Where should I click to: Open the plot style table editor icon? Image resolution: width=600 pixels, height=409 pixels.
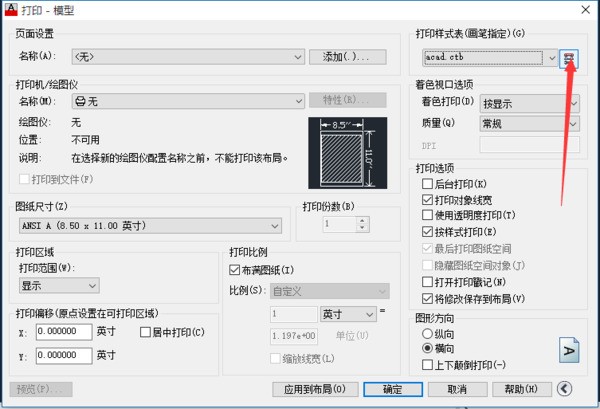coord(569,58)
